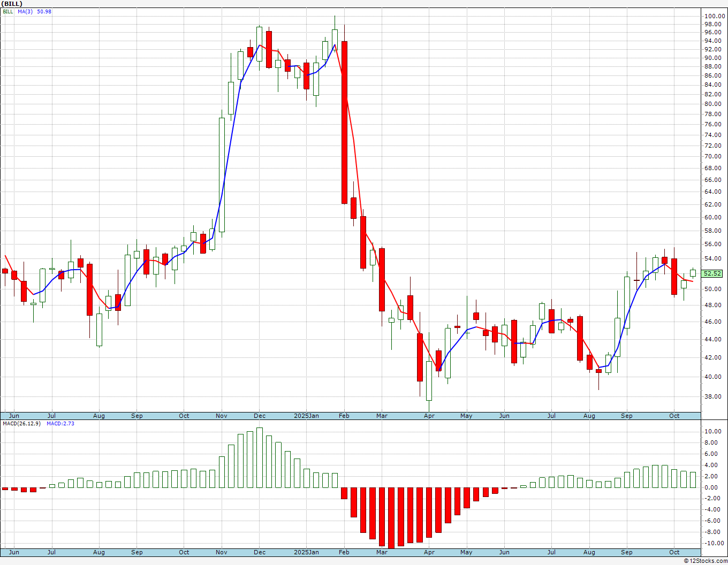Click 96.00 on the price axis
The width and height of the screenshot is (728, 565).
(x=714, y=32)
